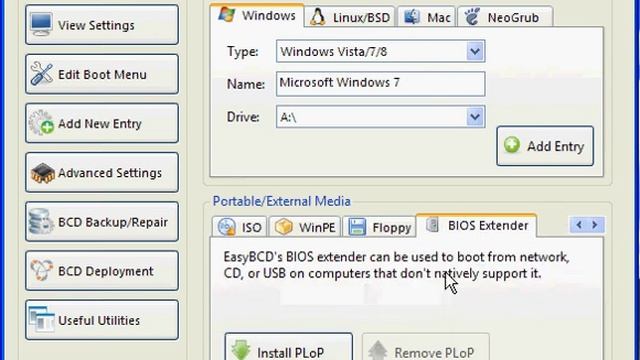
Task: Click the BCD Deployment icon
Action: pyautogui.click(x=41, y=271)
